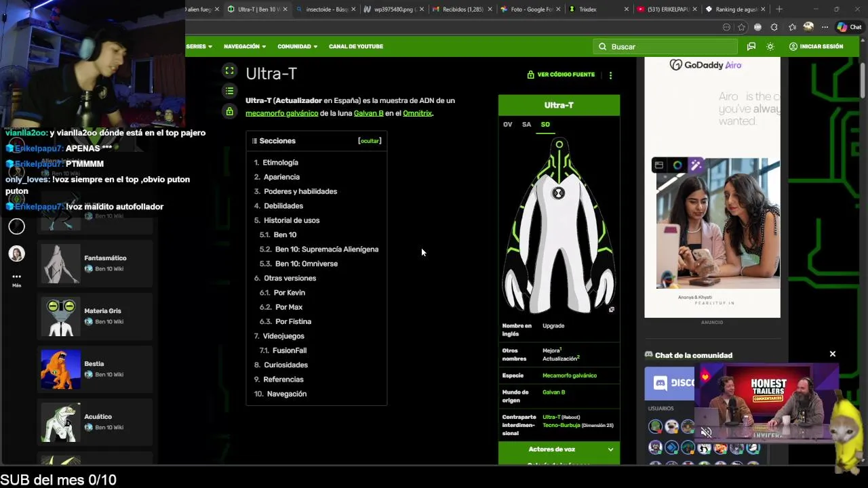Click the Omnitrix symbol on Ultra-T image
Image resolution: width=868 pixels, height=488 pixels.
pos(558,193)
